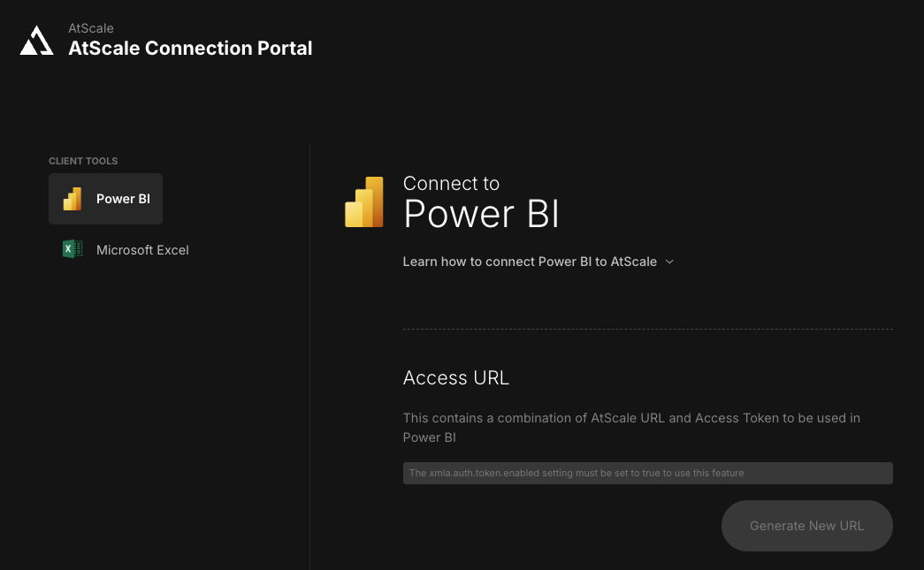The height and width of the screenshot is (570, 924).
Task: Click the dotted divider above Access URL
Action: (x=647, y=328)
